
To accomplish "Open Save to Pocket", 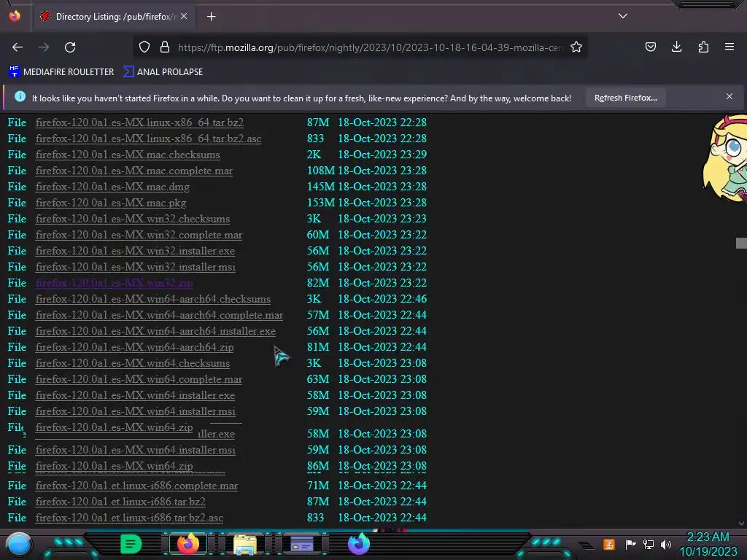I will pyautogui.click(x=650, y=47).
